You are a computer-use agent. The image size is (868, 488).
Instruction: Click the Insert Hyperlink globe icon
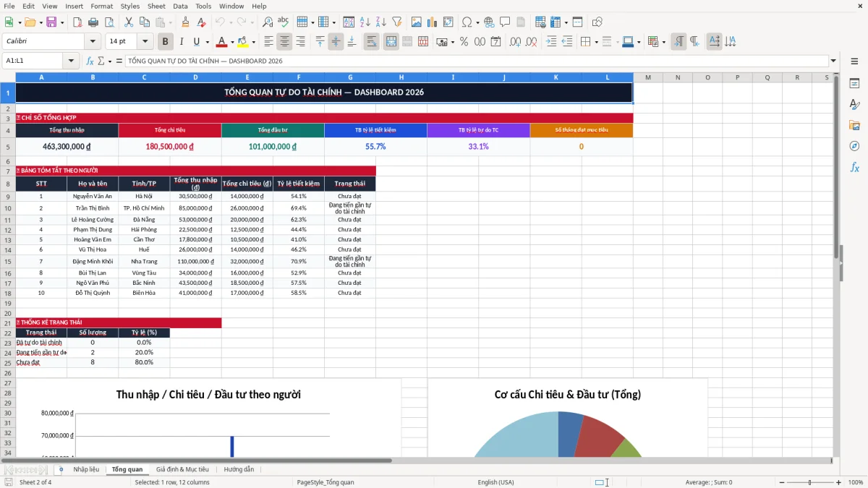pyautogui.click(x=489, y=22)
